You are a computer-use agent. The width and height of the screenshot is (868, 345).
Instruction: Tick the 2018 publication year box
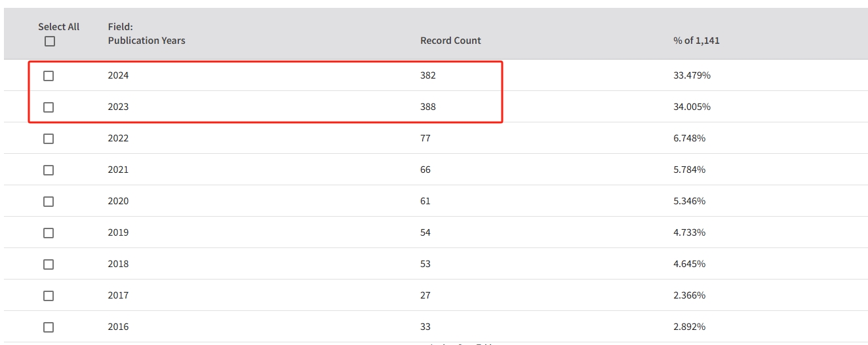click(49, 264)
